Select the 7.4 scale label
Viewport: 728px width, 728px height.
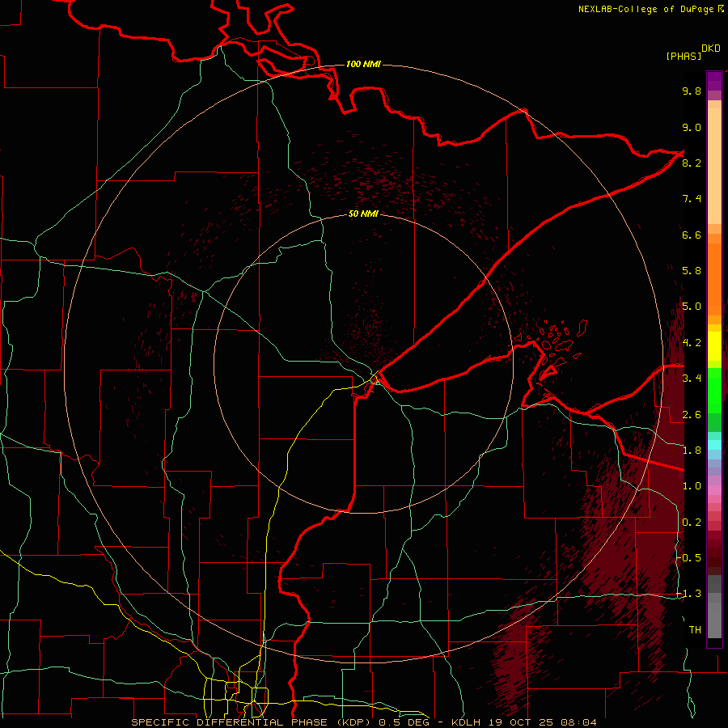click(x=692, y=199)
